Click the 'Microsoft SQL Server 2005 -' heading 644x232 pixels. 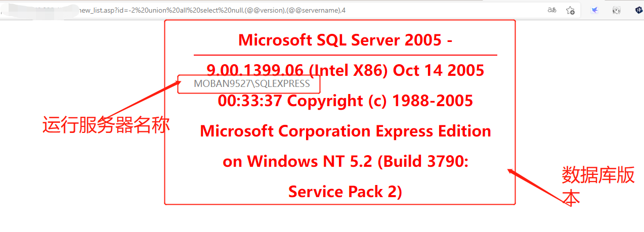coord(346,40)
